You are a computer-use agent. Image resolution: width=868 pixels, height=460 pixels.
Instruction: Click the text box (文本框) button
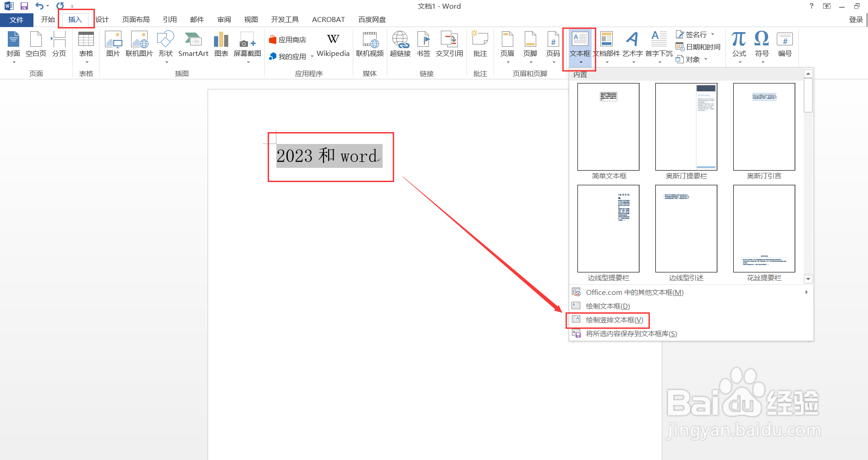click(580, 47)
